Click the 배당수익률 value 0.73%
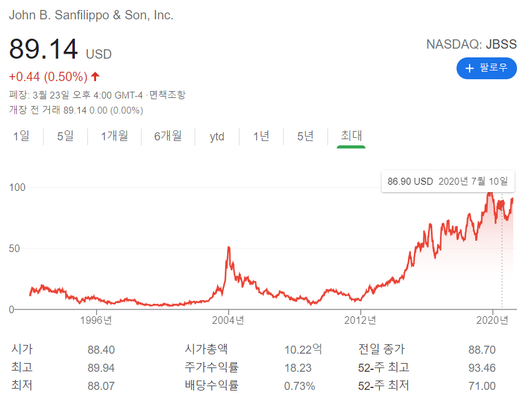532x403 pixels. tap(299, 387)
